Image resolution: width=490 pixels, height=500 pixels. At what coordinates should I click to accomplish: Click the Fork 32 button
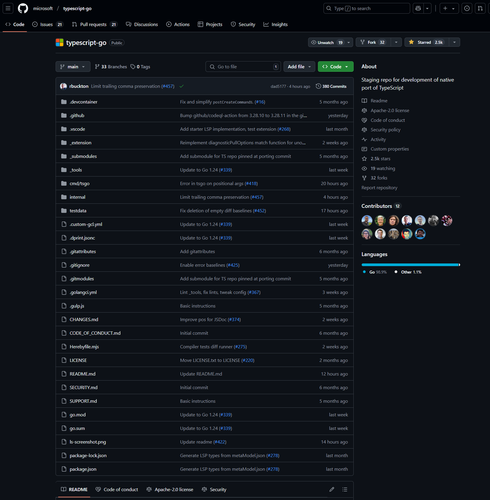[373, 42]
